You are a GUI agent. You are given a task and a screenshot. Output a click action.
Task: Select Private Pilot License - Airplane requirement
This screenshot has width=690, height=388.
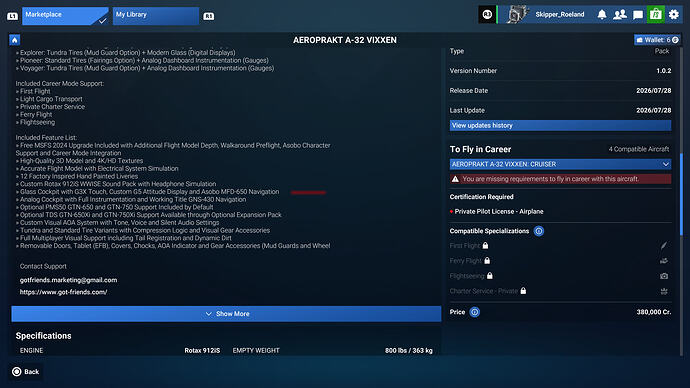pyautogui.click(x=499, y=212)
